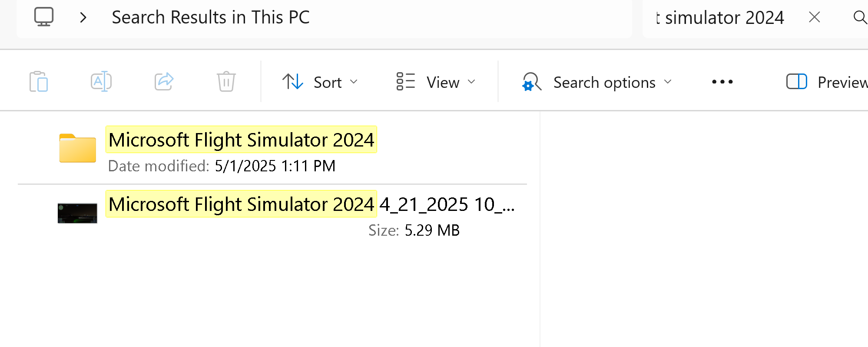Select the dark screenshot file thumbnail
The height and width of the screenshot is (347, 868).
coord(77,213)
